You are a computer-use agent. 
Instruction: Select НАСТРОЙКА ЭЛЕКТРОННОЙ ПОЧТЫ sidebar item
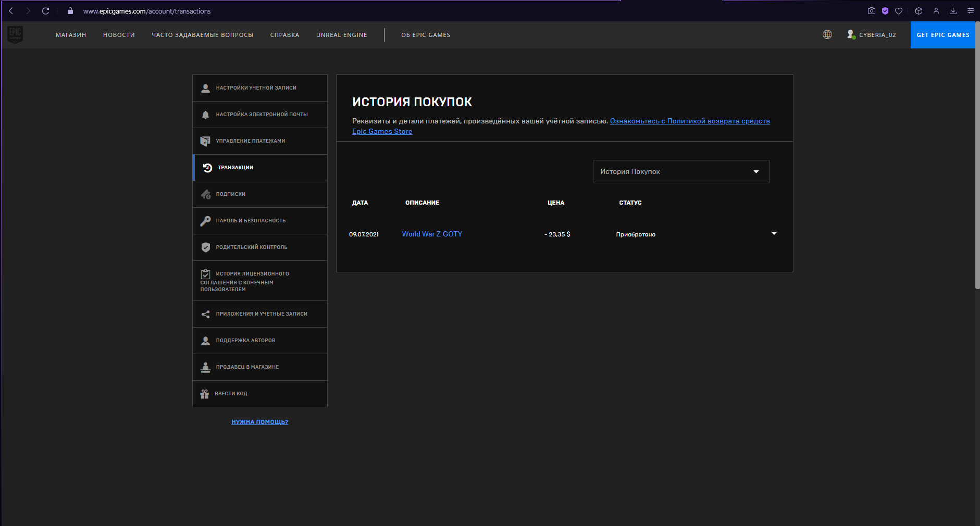pyautogui.click(x=260, y=115)
